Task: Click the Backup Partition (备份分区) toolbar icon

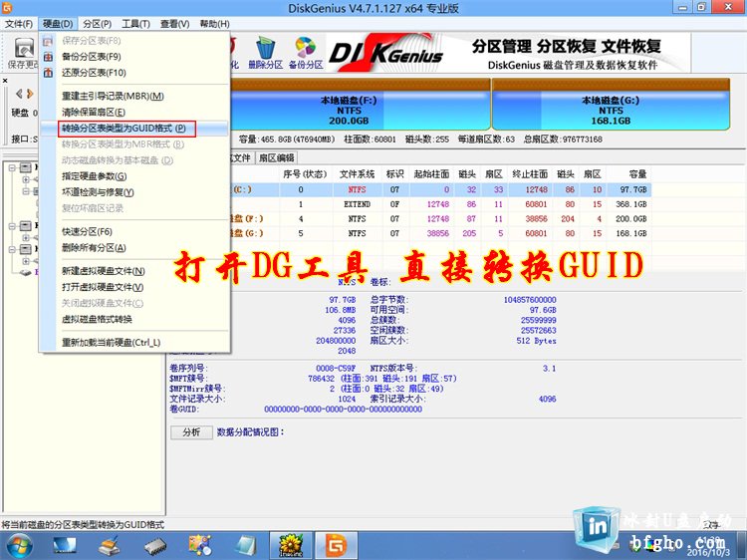Action: (306, 54)
